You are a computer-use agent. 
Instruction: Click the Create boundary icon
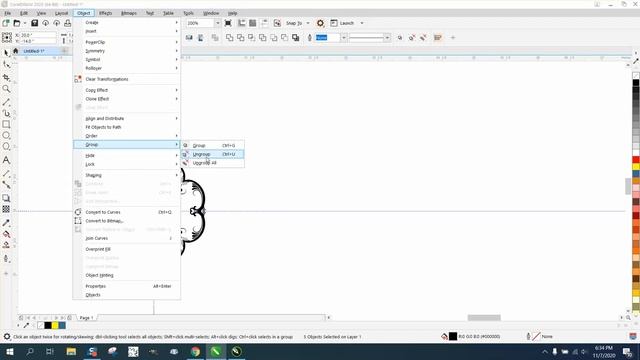pyautogui.click(x=296, y=38)
